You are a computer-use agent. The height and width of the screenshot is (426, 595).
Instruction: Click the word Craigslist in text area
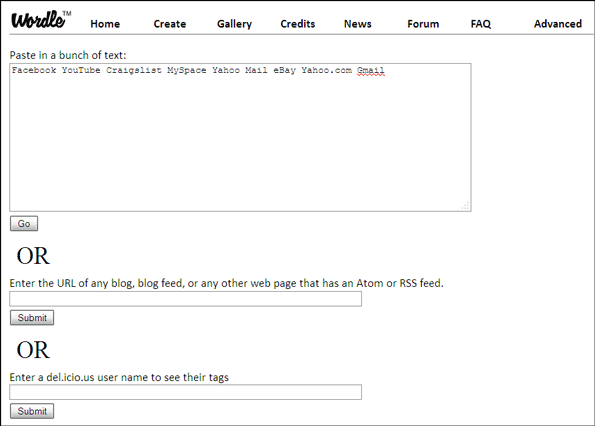click(134, 71)
